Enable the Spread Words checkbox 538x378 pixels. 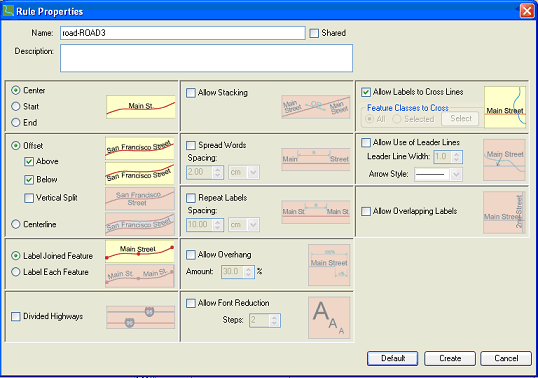tap(190, 145)
